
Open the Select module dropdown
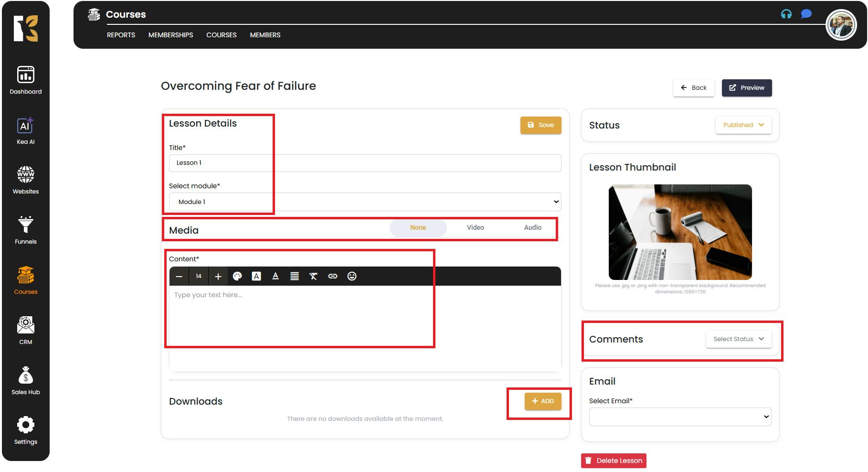[x=365, y=202]
